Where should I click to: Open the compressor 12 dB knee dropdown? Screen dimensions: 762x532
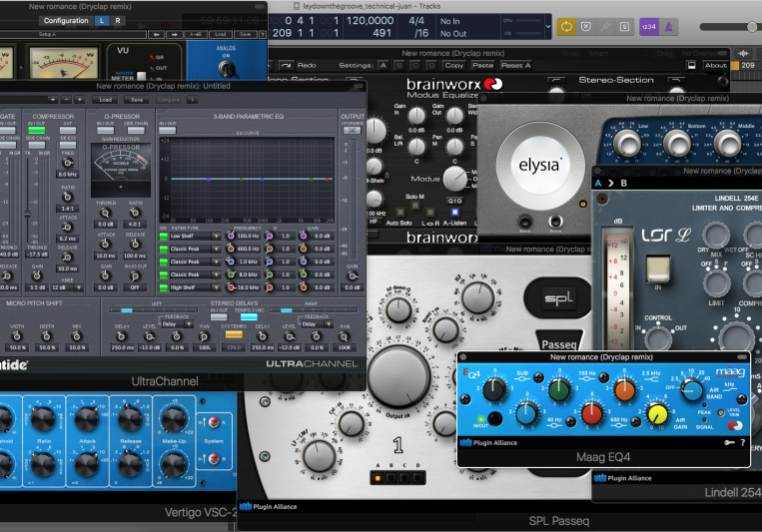click(68, 287)
